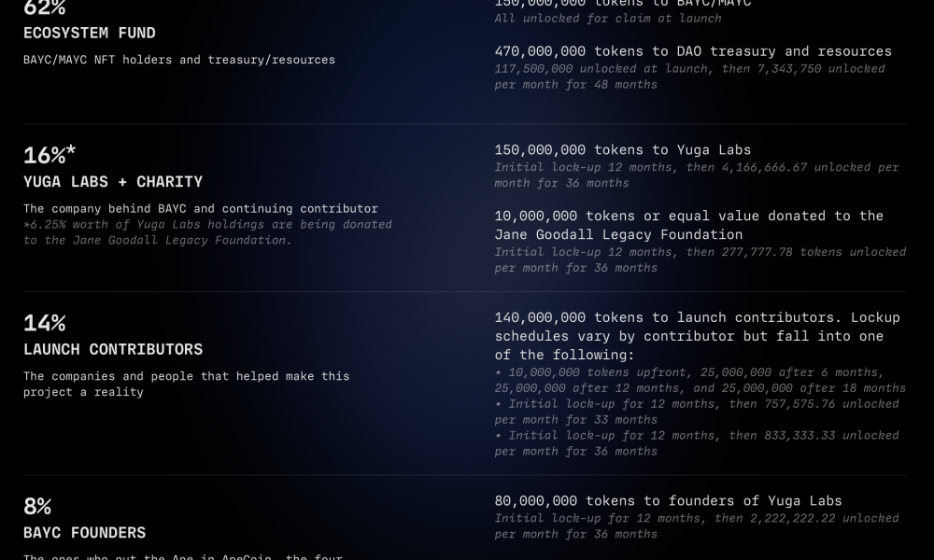Viewport: 934px width, 560px height.
Task: Click "All unlocked for claim at launch" note
Action: click(x=608, y=19)
